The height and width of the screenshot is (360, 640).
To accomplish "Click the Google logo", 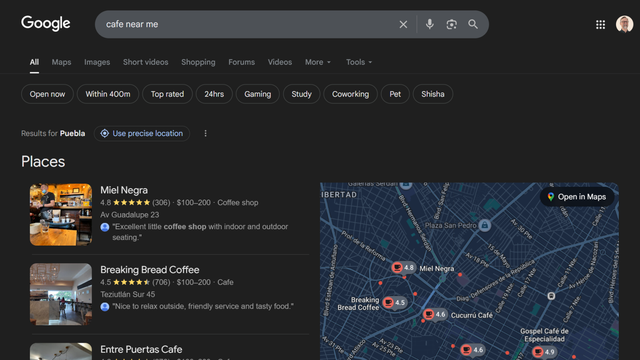I will 46,23.
